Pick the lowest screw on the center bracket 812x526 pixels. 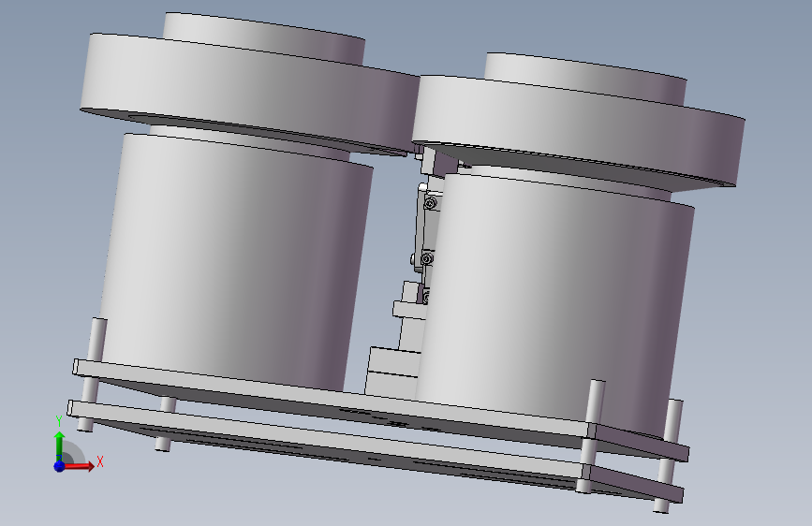pyautogui.click(x=426, y=298)
